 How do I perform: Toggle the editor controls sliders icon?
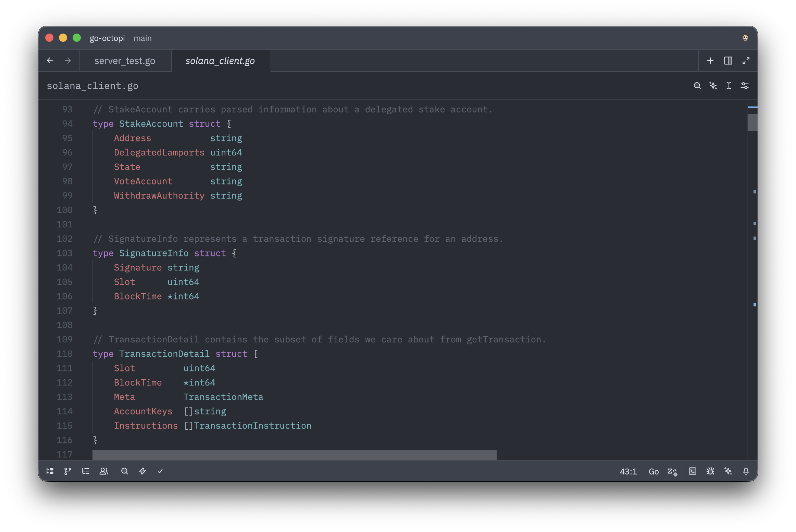(x=745, y=86)
